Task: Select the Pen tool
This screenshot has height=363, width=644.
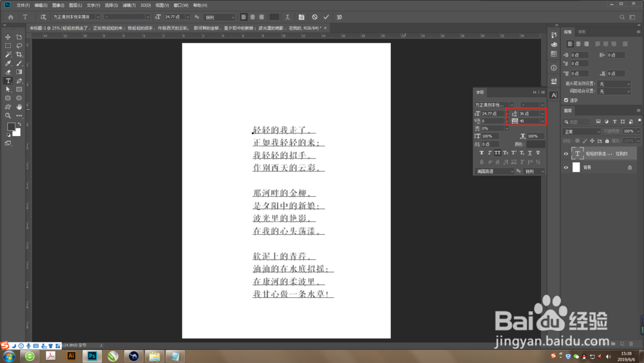Action: pyautogui.click(x=19, y=81)
